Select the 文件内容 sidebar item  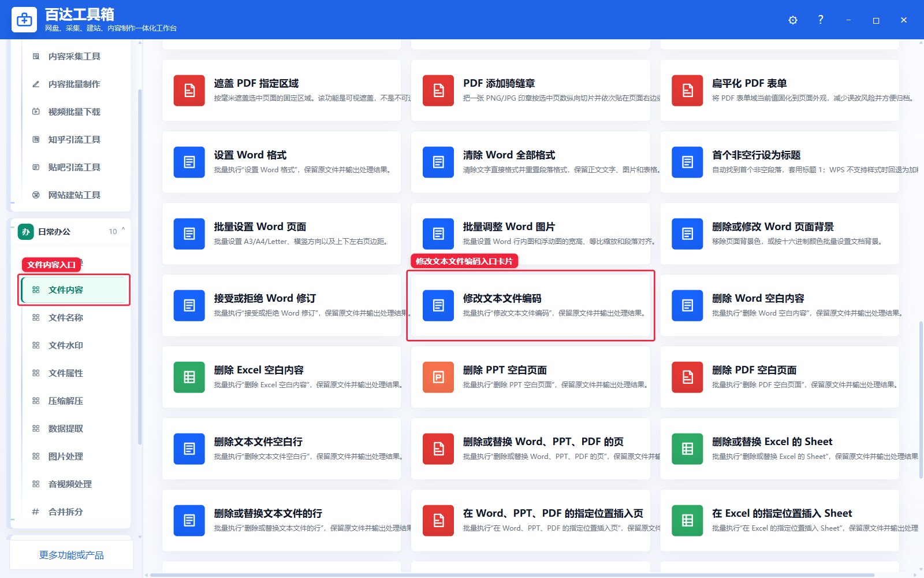(x=74, y=290)
